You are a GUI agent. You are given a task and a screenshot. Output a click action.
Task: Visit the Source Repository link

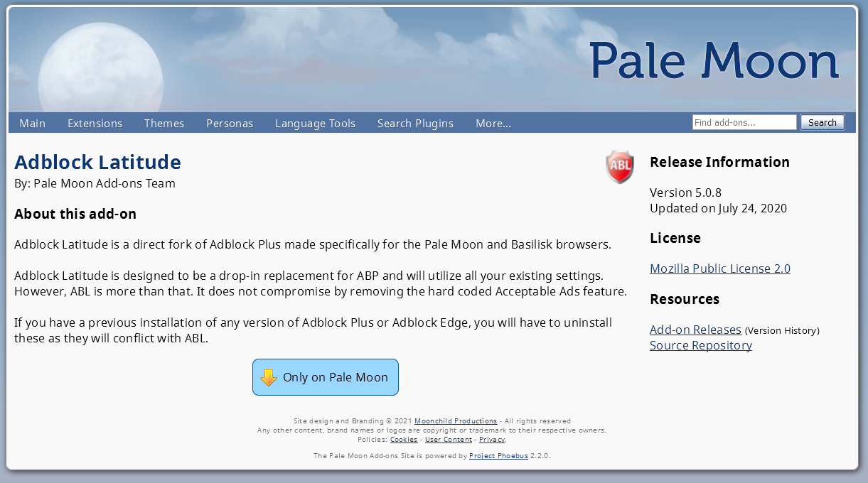click(701, 345)
